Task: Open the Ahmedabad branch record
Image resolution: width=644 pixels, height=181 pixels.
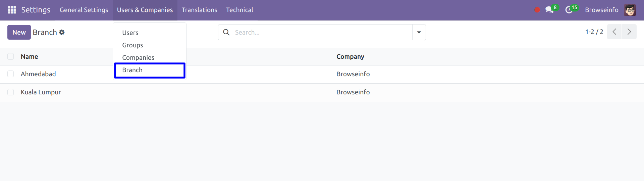Action: [38, 74]
